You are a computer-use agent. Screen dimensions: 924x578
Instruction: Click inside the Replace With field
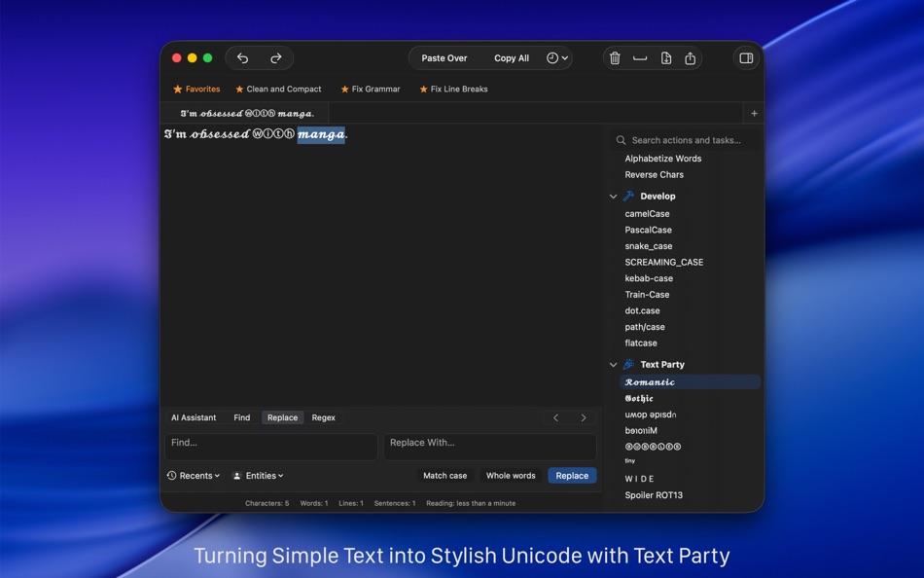[x=490, y=447]
